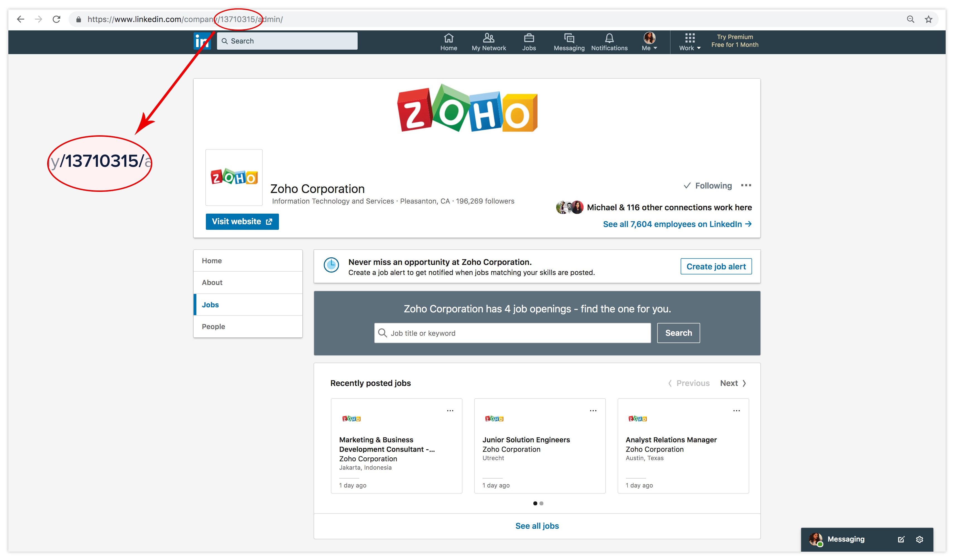Open messaging settings gear icon
This screenshot has width=954, height=560.
point(919,539)
